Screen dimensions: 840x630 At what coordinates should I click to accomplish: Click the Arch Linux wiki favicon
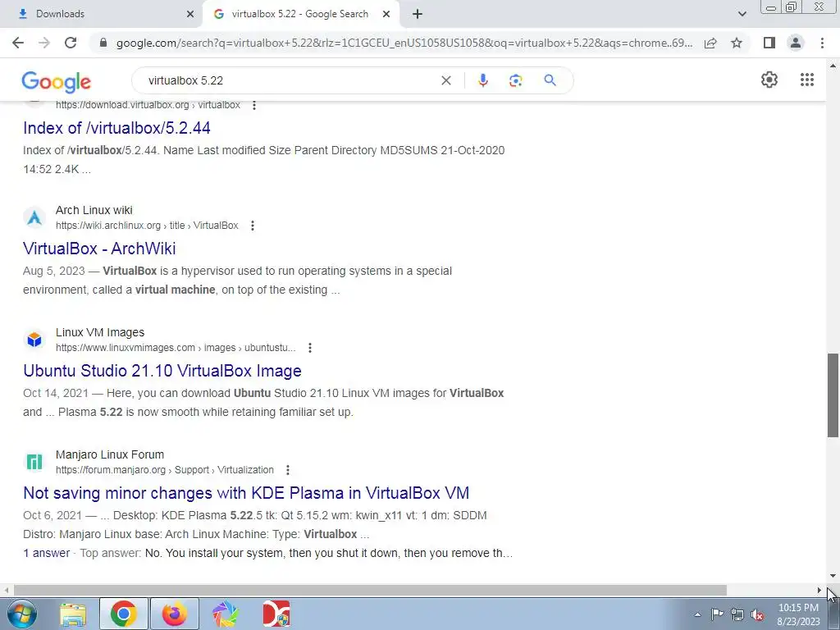tap(34, 217)
